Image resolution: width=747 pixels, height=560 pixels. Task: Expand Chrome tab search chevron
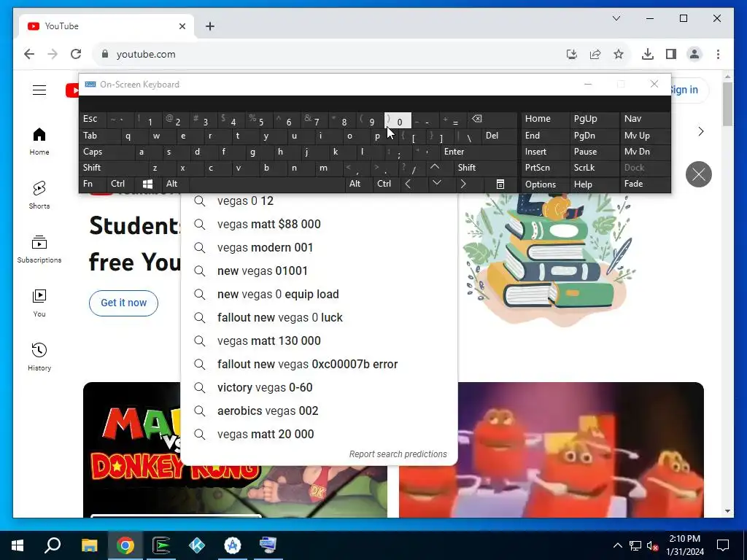click(x=616, y=18)
